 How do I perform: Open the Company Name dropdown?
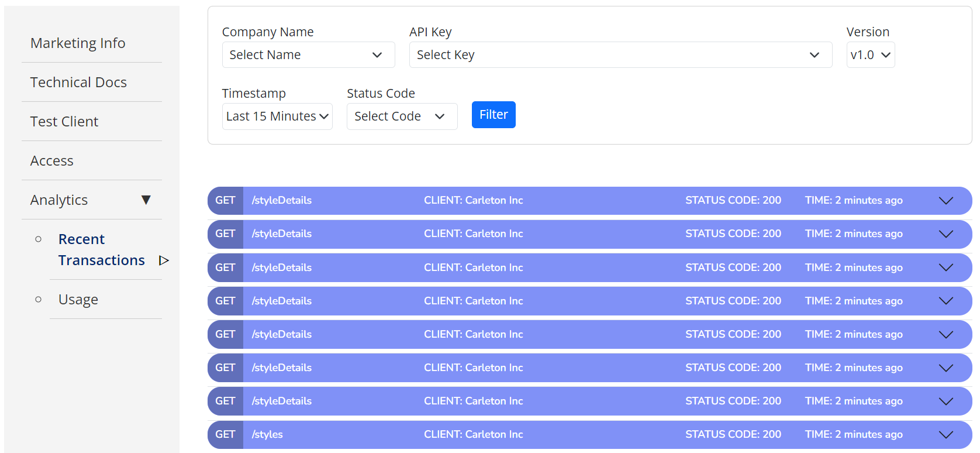[x=308, y=55]
